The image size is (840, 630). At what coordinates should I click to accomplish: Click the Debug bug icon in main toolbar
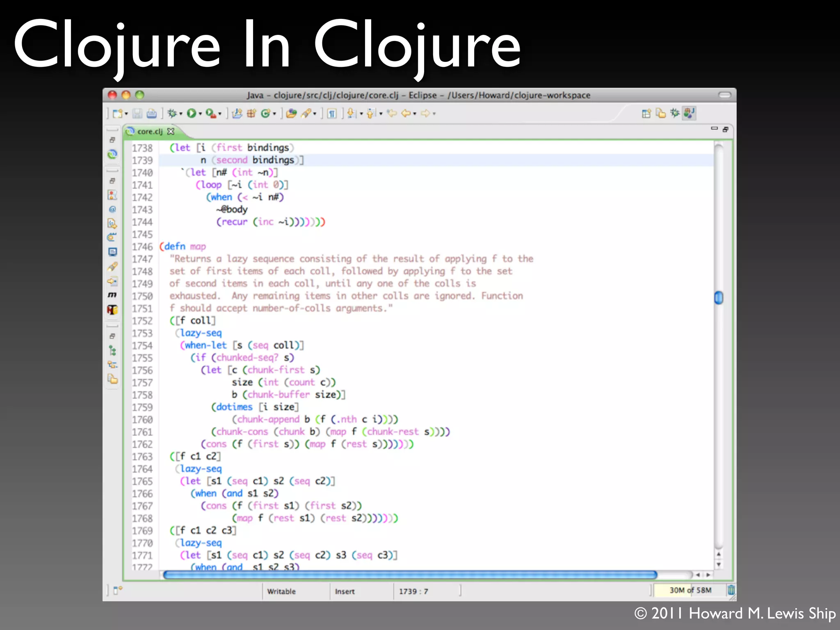[x=172, y=113]
